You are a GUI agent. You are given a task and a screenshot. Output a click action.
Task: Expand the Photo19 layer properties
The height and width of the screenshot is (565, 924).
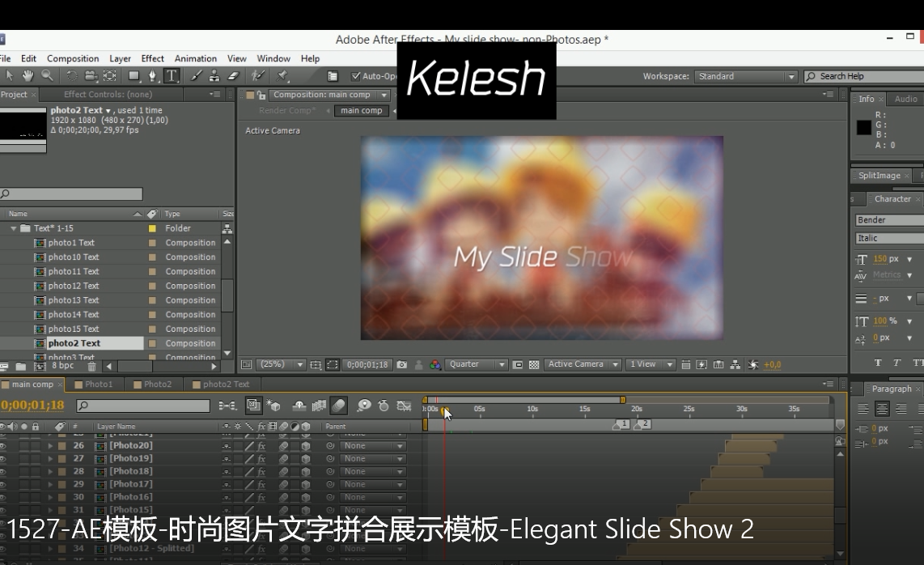tap(50, 459)
